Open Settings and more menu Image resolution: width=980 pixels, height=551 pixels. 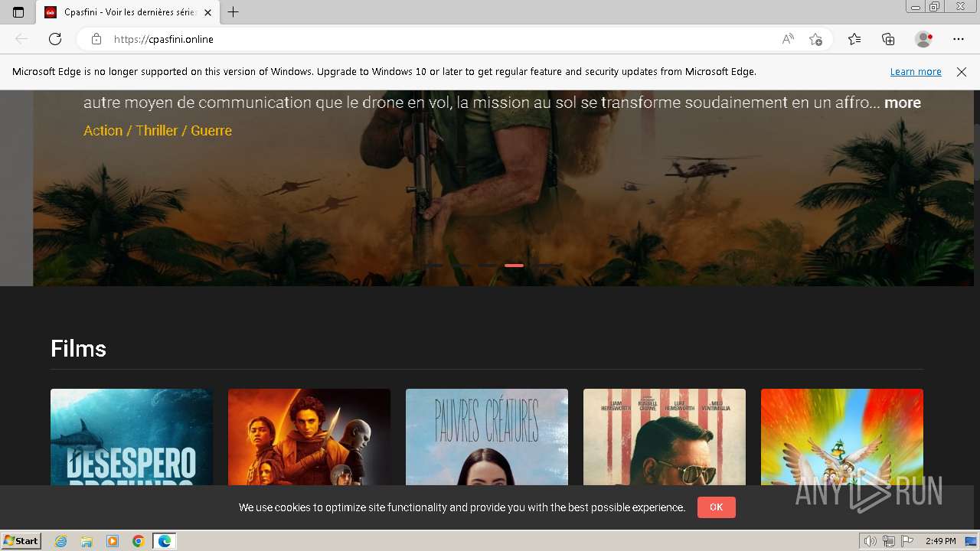959,39
